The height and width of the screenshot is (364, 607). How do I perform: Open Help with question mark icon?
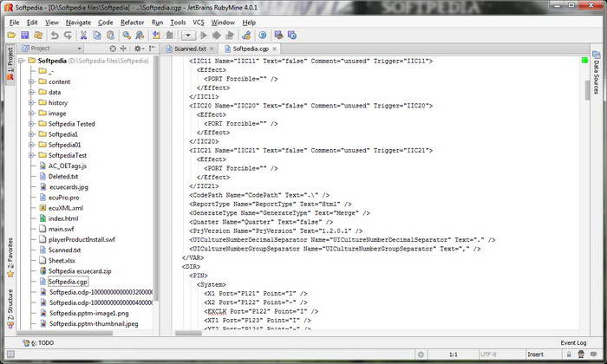tap(263, 36)
